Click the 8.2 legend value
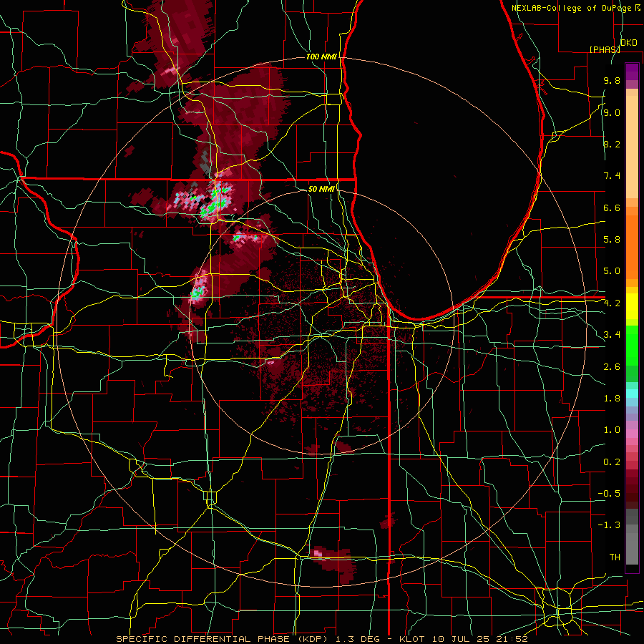The image size is (644, 644). click(612, 144)
